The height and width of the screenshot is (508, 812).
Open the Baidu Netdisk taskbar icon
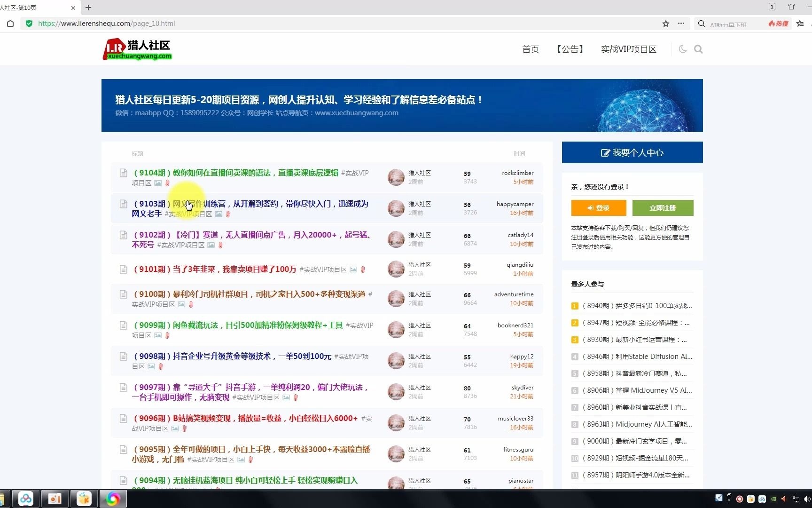click(26, 499)
